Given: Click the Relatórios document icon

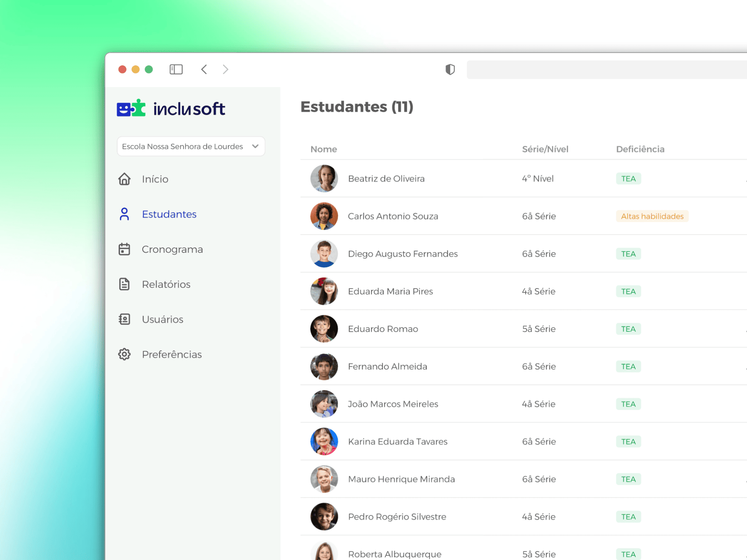Looking at the screenshot, I should point(124,284).
